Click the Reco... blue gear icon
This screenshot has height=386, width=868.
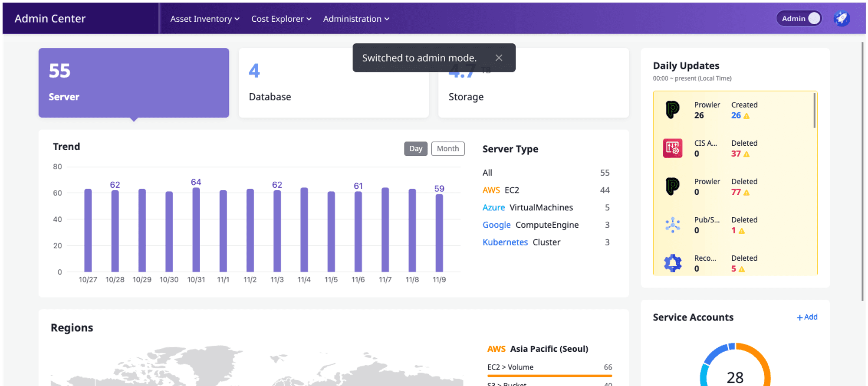(x=672, y=263)
